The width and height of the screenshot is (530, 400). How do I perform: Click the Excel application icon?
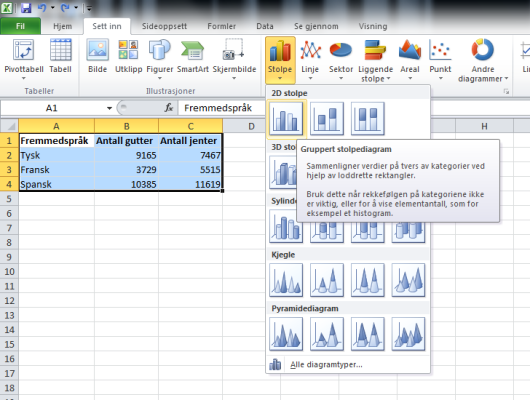(7, 7)
